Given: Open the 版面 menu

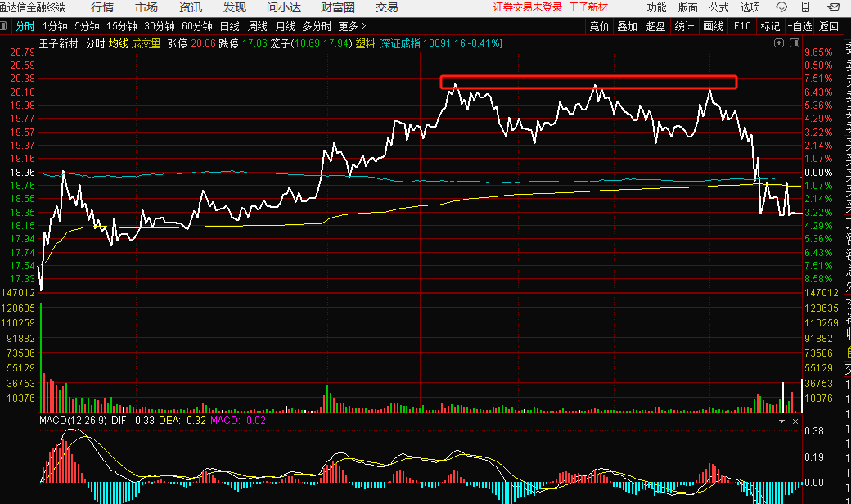Looking at the screenshot, I should (687, 7).
